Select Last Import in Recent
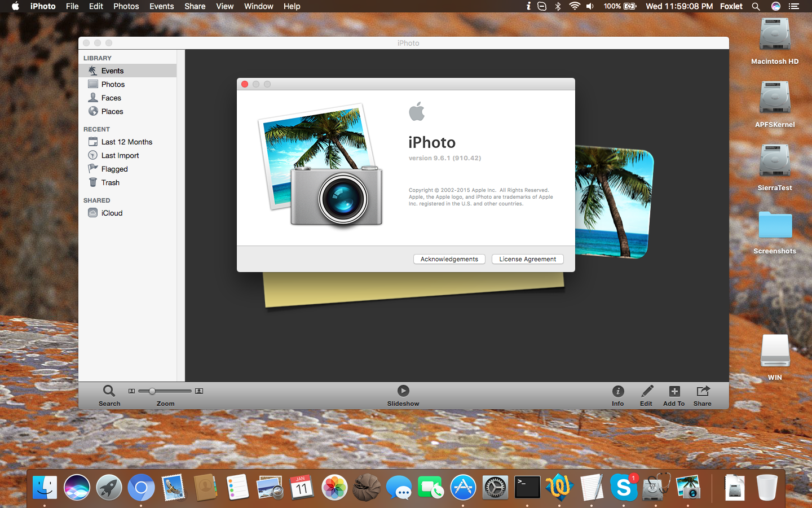This screenshot has width=812, height=508. 127,155
